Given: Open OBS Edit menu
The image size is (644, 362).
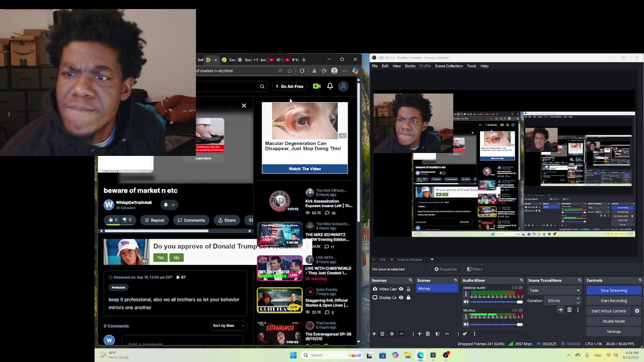Looking at the screenshot, I should (x=385, y=66).
